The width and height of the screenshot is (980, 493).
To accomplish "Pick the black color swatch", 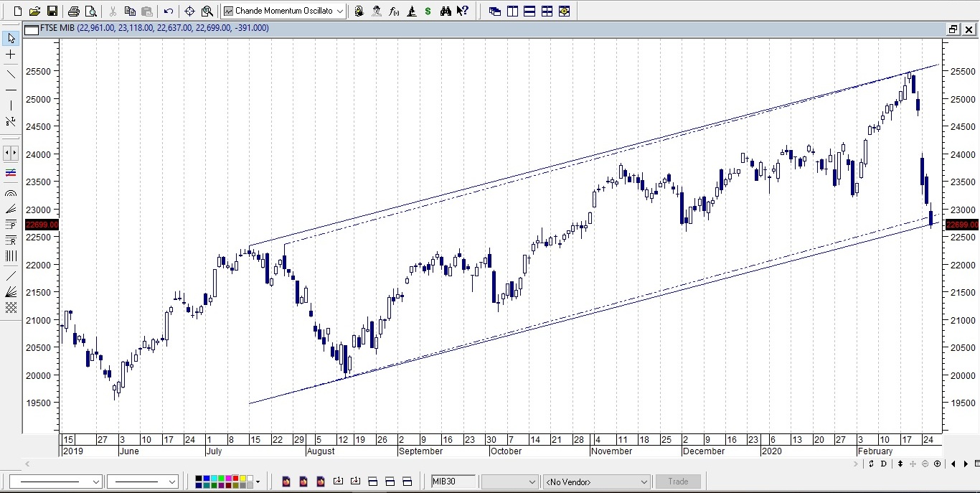I will pyautogui.click(x=199, y=478).
